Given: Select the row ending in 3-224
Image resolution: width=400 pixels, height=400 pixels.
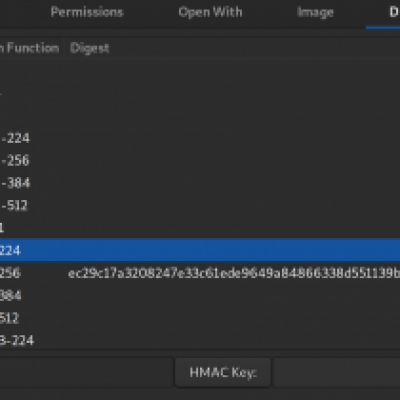Looking at the screenshot, I should 200,340.
